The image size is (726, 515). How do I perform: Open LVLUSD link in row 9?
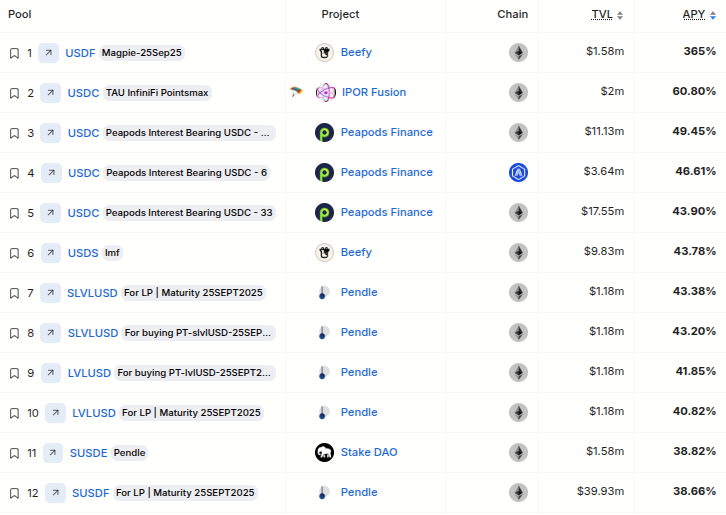click(89, 373)
